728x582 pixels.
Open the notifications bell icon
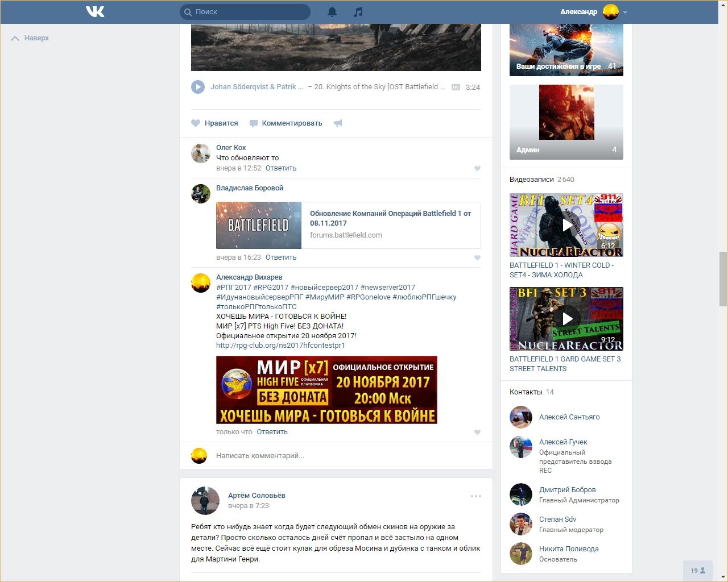pyautogui.click(x=332, y=12)
